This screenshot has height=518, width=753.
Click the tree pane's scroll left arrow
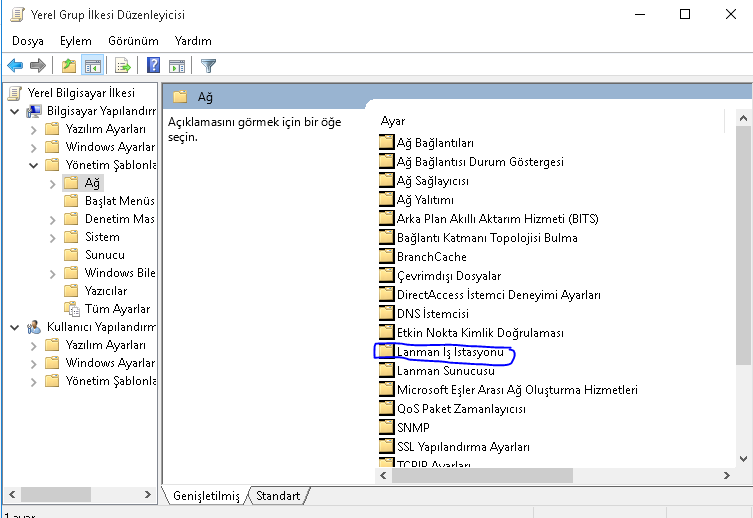[x=12, y=494]
